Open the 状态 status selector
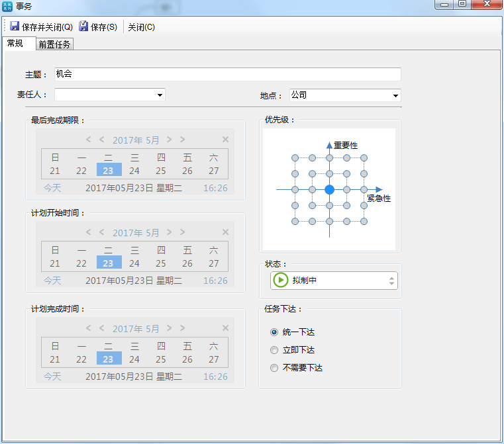Viewport: 504px width, 444px height. pos(391,281)
